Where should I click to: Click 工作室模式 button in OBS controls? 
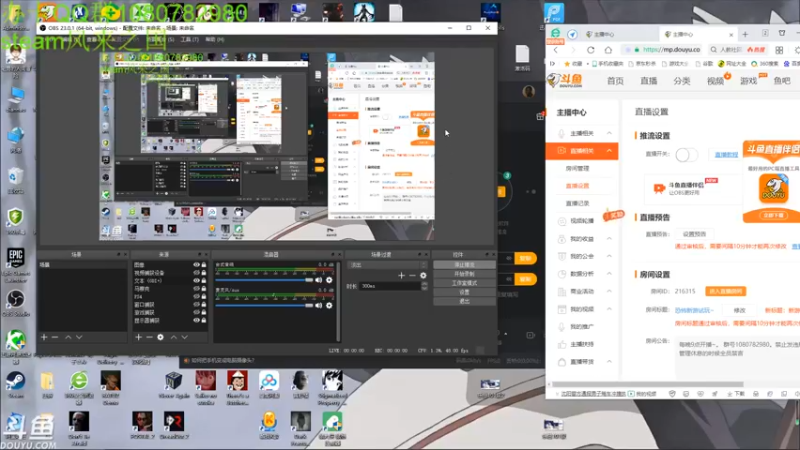coord(464,283)
